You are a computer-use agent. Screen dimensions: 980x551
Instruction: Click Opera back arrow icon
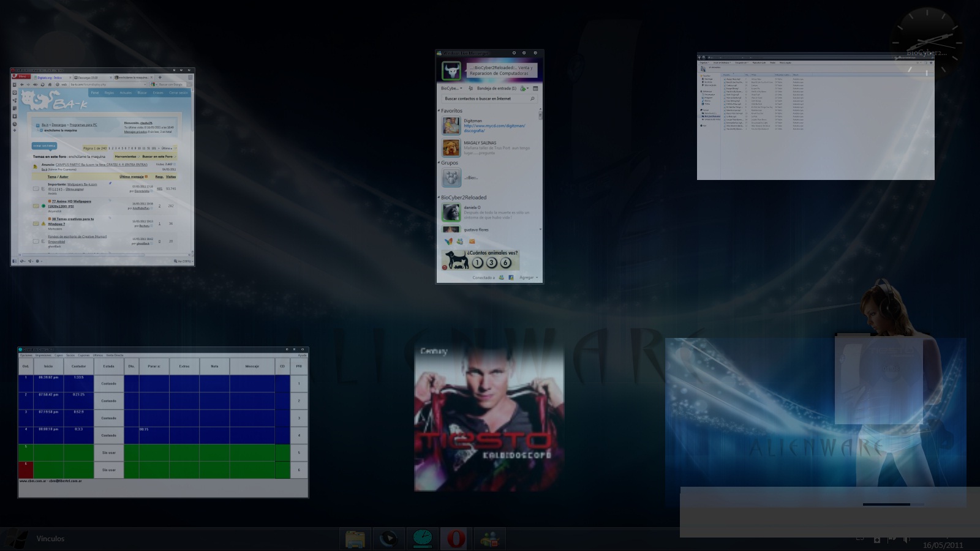[x=22, y=84]
